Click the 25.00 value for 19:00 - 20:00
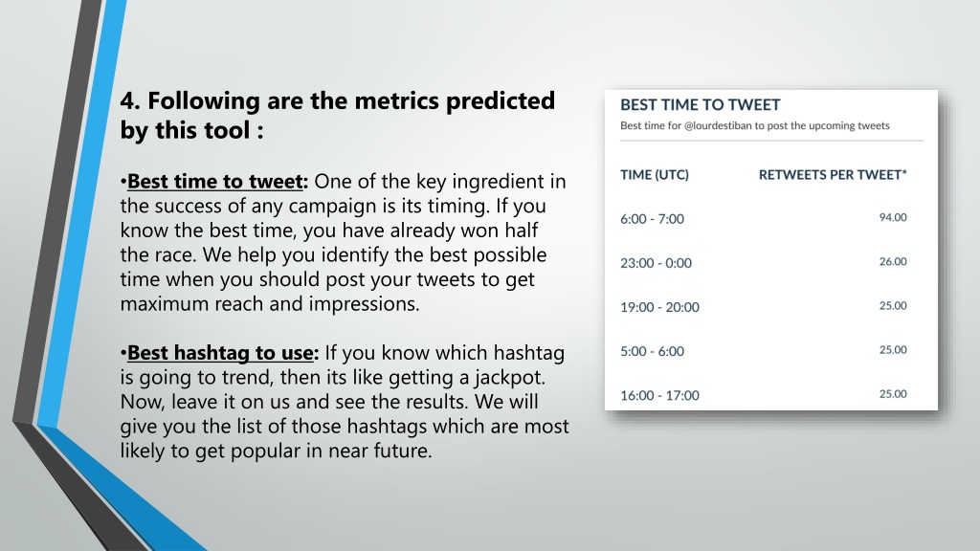Image resolution: width=980 pixels, height=551 pixels. pos(893,305)
